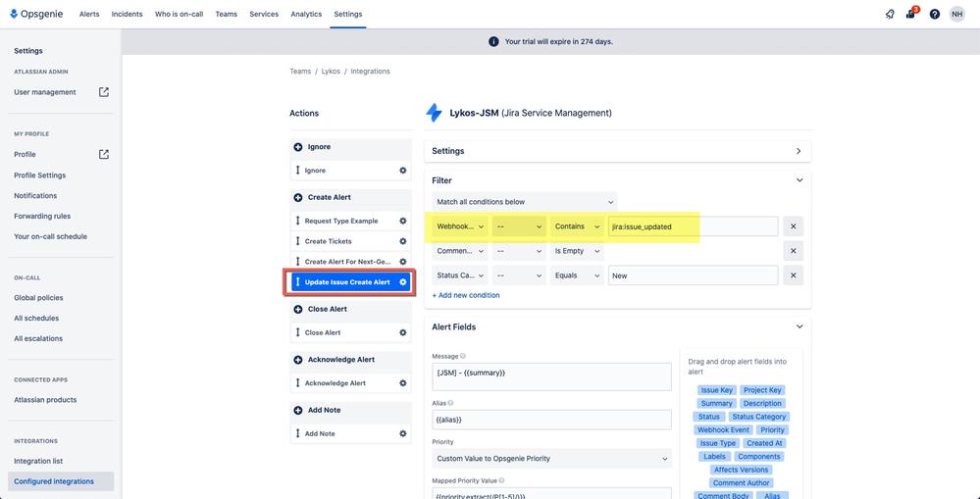
Task: Delete the Status Category equals New condition
Action: pos(794,275)
